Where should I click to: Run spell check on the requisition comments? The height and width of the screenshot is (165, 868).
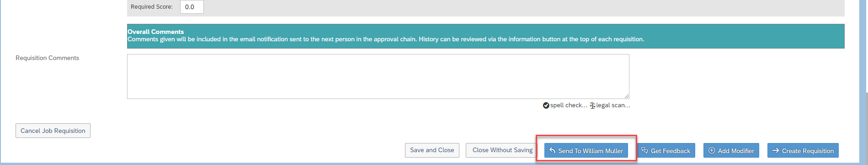tap(569, 105)
